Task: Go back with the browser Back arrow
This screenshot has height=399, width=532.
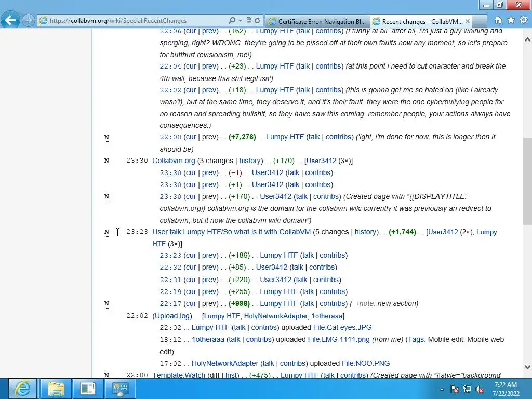Action: click(10, 20)
